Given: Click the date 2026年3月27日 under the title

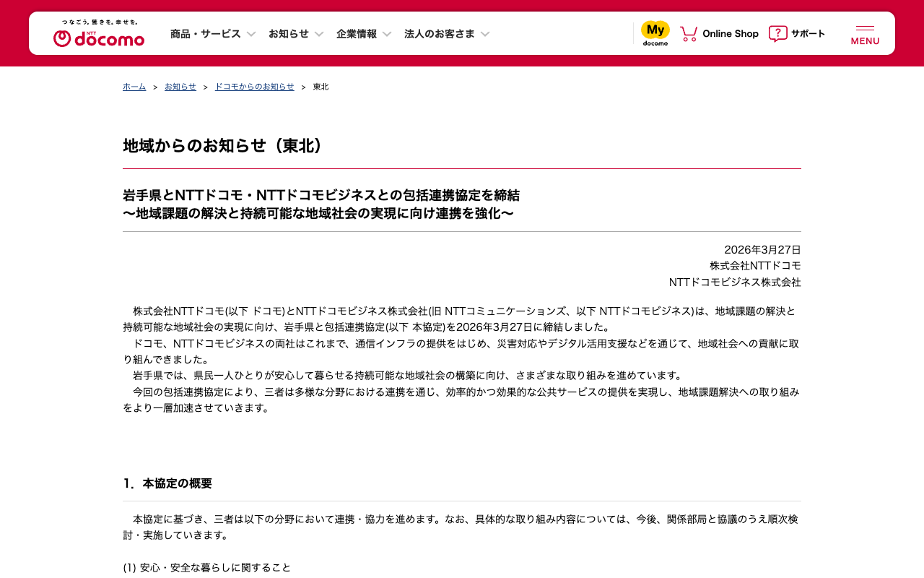Looking at the screenshot, I should tap(762, 249).
